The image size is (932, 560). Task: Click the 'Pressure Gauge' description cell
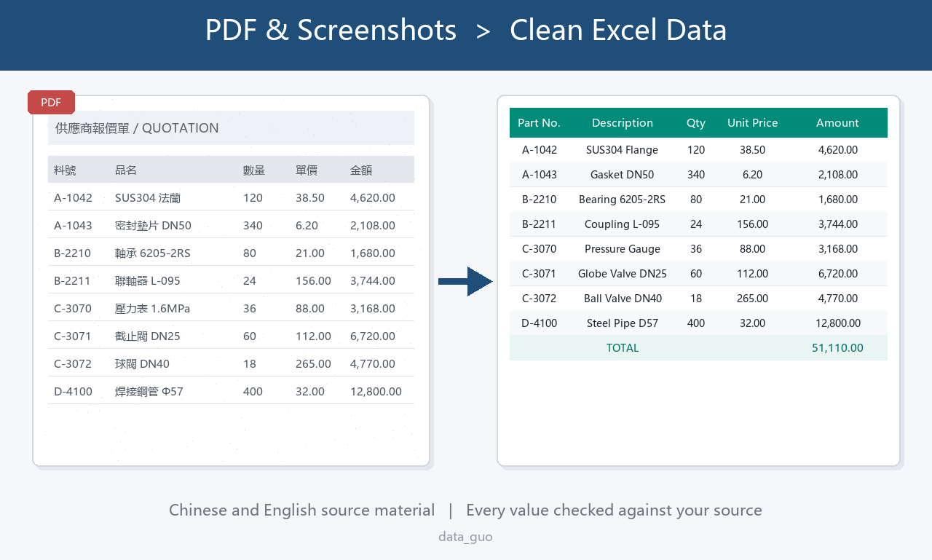[x=623, y=249]
